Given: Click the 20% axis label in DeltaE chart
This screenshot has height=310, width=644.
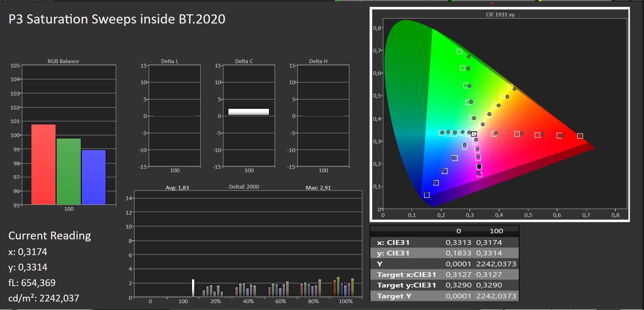Looking at the screenshot, I should tap(215, 301).
